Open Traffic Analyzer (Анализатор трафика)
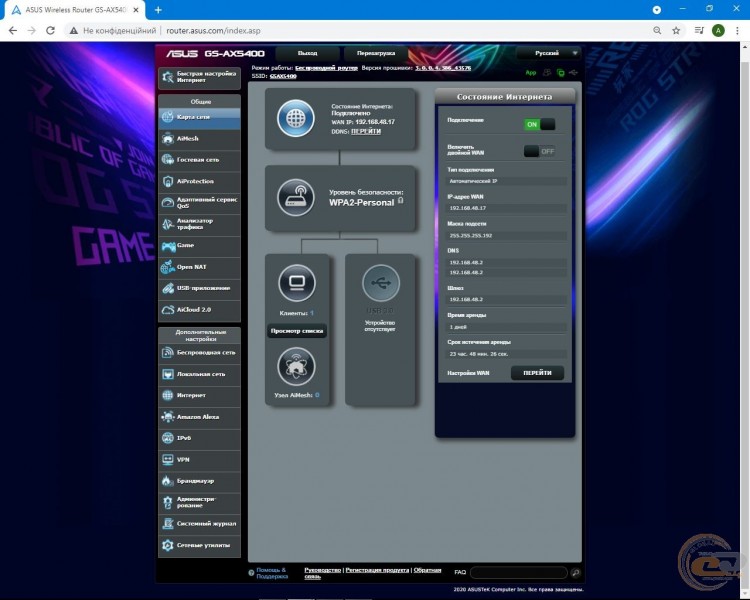The width and height of the screenshot is (750, 600). point(199,224)
